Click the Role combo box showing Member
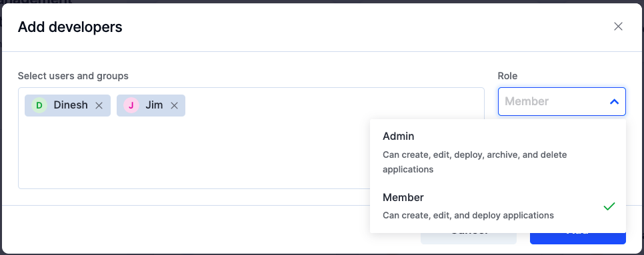The image size is (644, 255). point(562,101)
